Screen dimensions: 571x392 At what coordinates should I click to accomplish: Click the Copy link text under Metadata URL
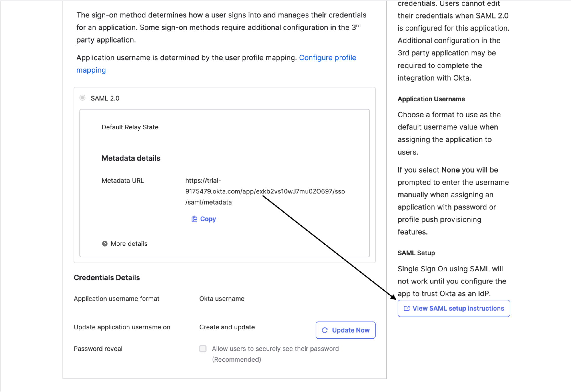pyautogui.click(x=208, y=219)
